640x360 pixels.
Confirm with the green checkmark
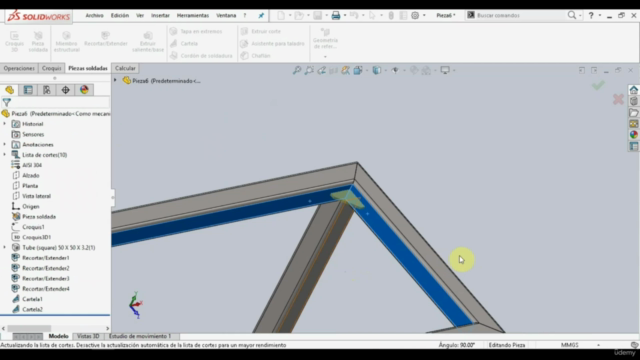pyautogui.click(x=598, y=85)
